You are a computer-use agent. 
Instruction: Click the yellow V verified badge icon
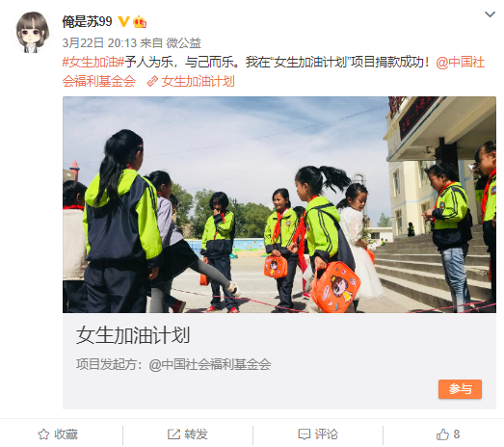point(123,22)
